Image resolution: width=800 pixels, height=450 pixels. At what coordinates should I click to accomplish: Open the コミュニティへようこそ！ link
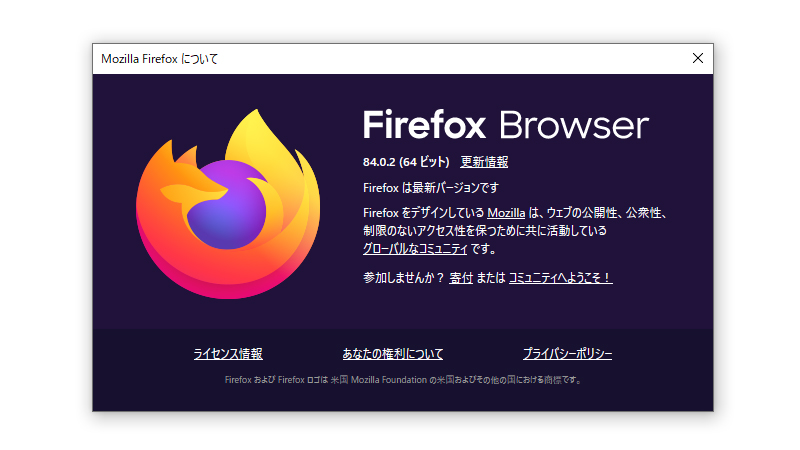[x=560, y=278]
